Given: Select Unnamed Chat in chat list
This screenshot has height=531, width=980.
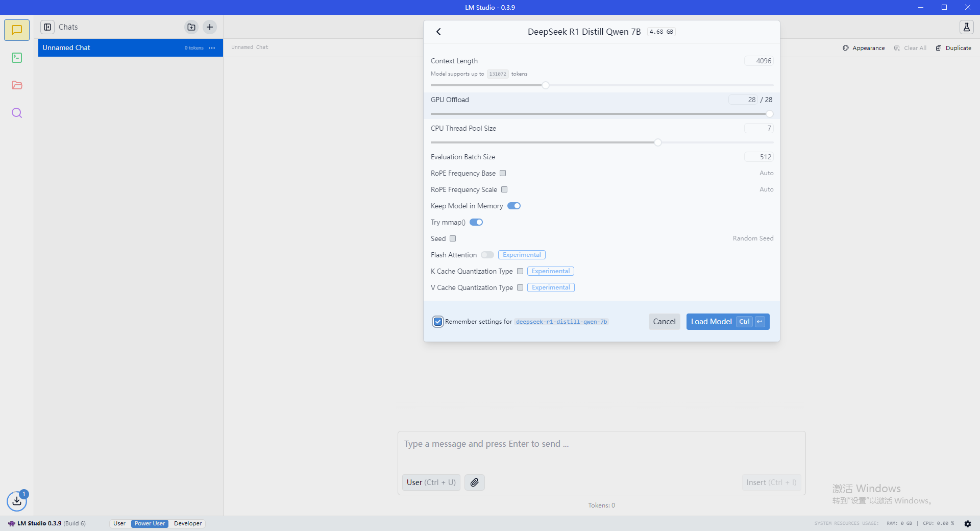Looking at the screenshot, I should (131, 48).
